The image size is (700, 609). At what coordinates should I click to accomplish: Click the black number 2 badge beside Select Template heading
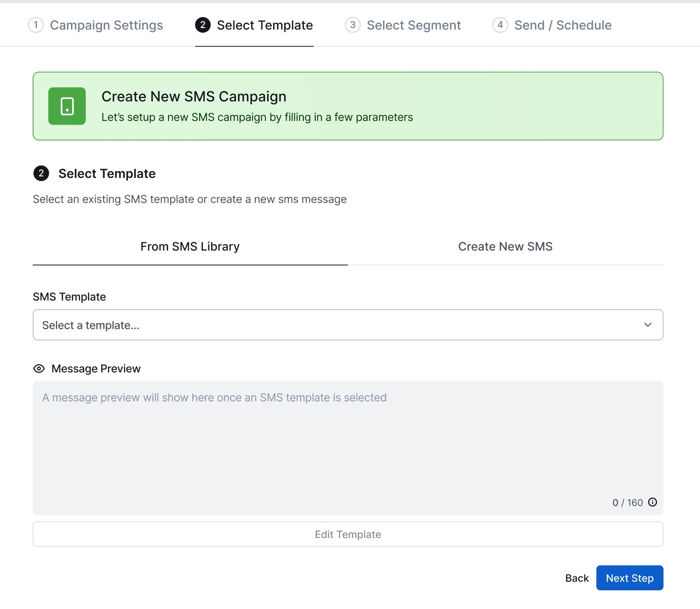click(x=41, y=173)
